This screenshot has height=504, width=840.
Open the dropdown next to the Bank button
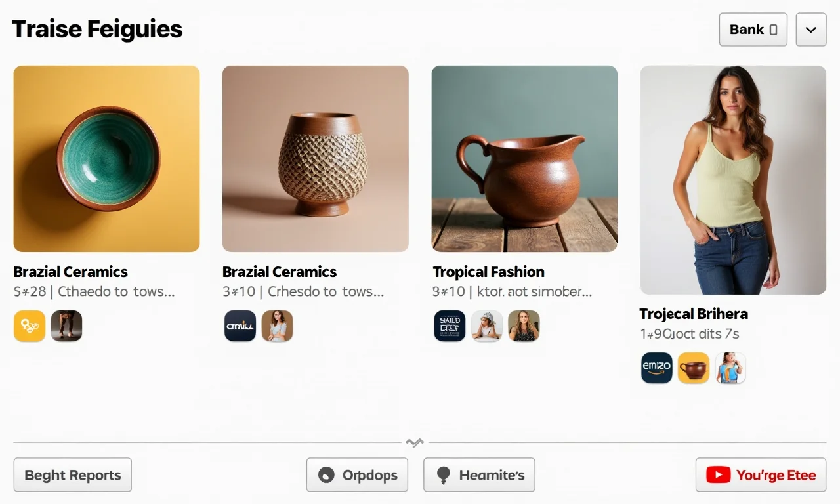pyautogui.click(x=810, y=30)
